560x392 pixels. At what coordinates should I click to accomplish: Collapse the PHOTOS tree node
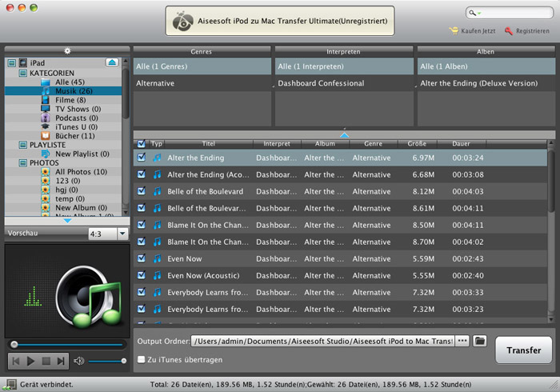pyautogui.click(x=23, y=162)
